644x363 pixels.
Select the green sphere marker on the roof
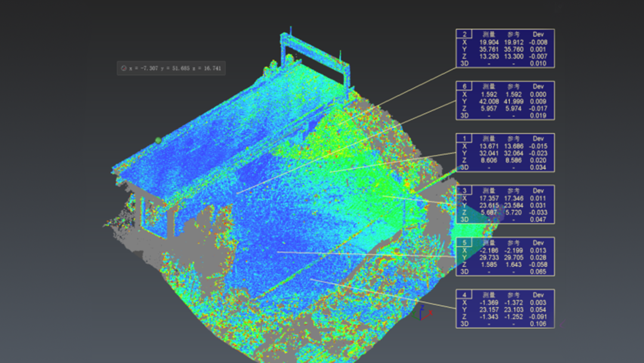pyautogui.click(x=158, y=140)
